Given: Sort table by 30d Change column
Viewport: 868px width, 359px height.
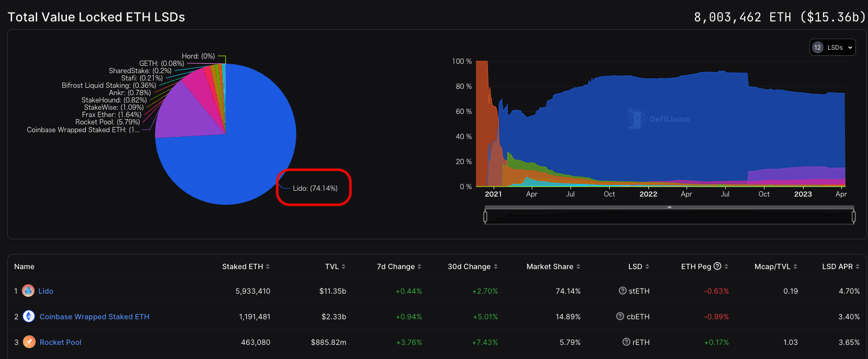Looking at the screenshot, I should click(x=473, y=267).
